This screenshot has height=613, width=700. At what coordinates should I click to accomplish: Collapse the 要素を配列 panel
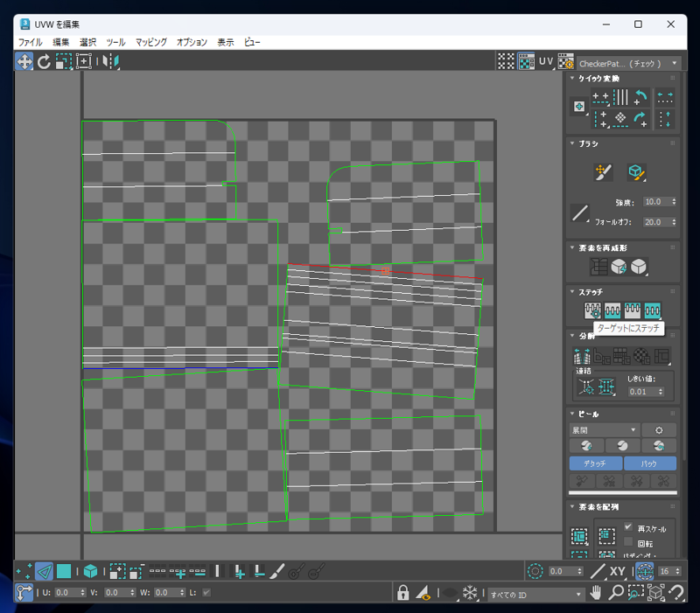(572, 506)
